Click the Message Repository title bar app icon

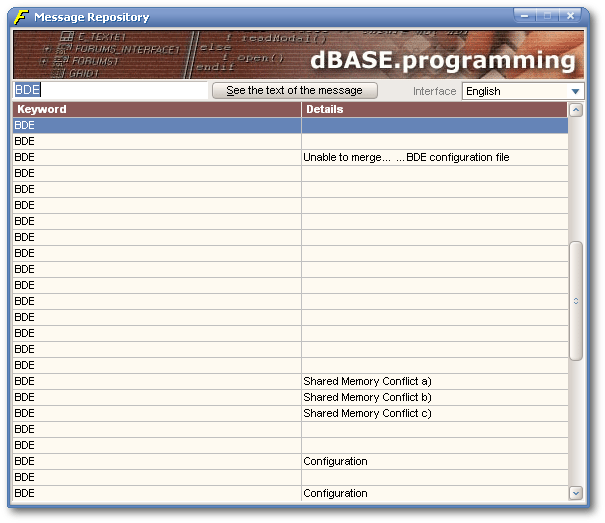click(20, 17)
